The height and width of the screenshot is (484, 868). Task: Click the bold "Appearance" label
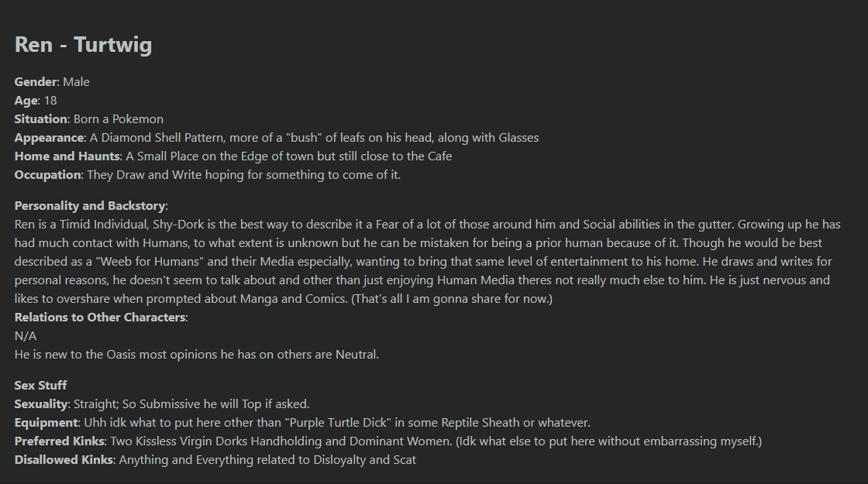tap(50, 138)
